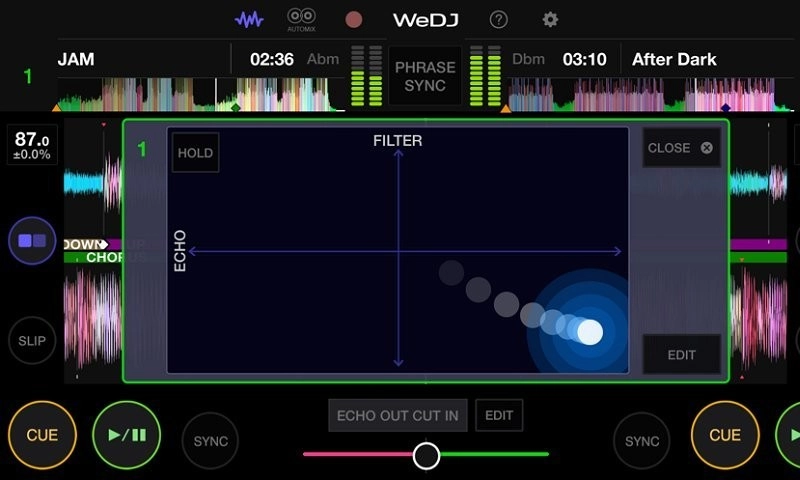Click EDIT next to ECHO OUT CUT IN
The width and height of the screenshot is (800, 480).
click(499, 415)
